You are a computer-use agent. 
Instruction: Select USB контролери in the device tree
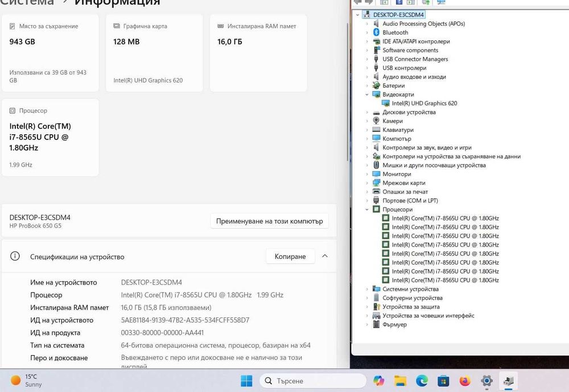[404, 68]
